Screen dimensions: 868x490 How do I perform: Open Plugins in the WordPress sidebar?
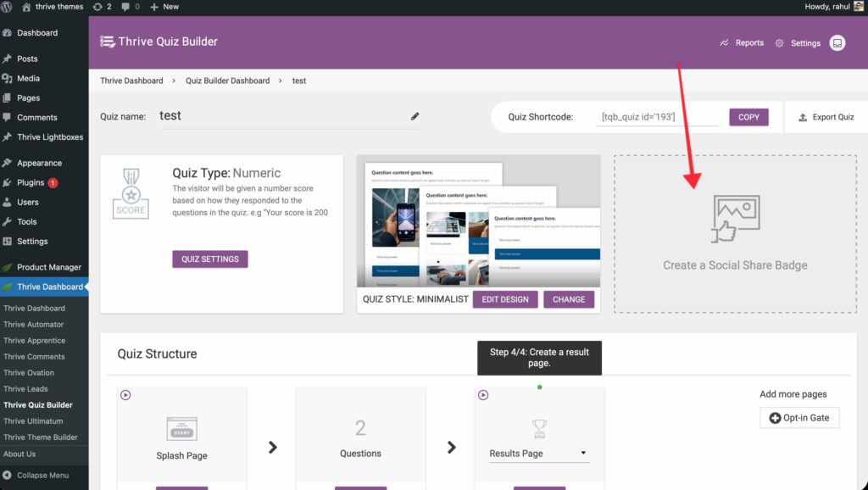click(31, 182)
